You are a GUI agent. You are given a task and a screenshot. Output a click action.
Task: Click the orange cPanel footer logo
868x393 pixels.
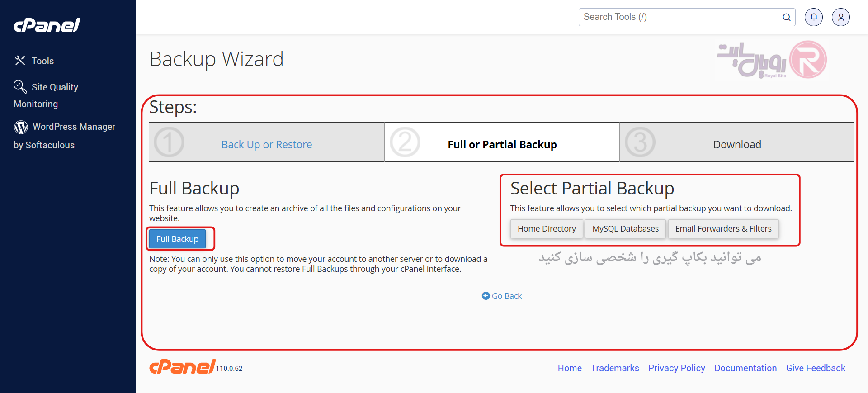182,366
